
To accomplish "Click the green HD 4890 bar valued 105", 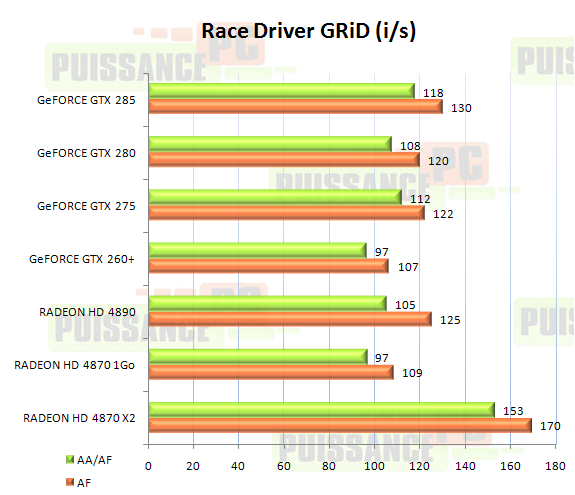I will pyautogui.click(x=268, y=303).
